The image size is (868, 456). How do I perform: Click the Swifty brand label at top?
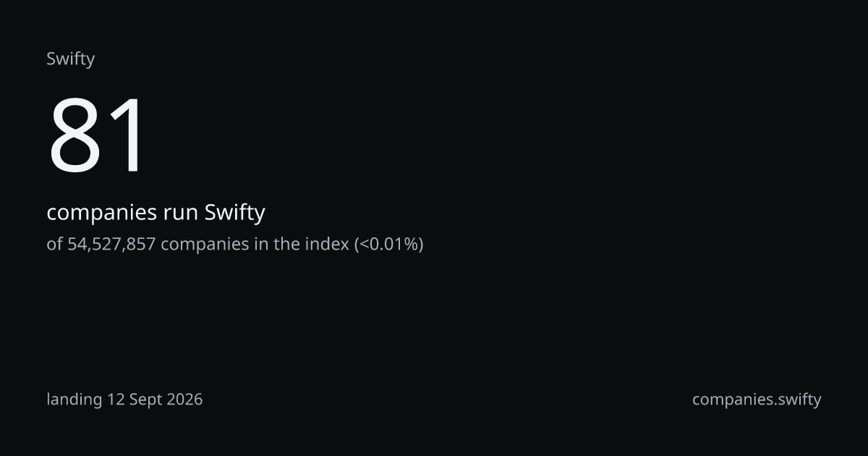(x=70, y=59)
